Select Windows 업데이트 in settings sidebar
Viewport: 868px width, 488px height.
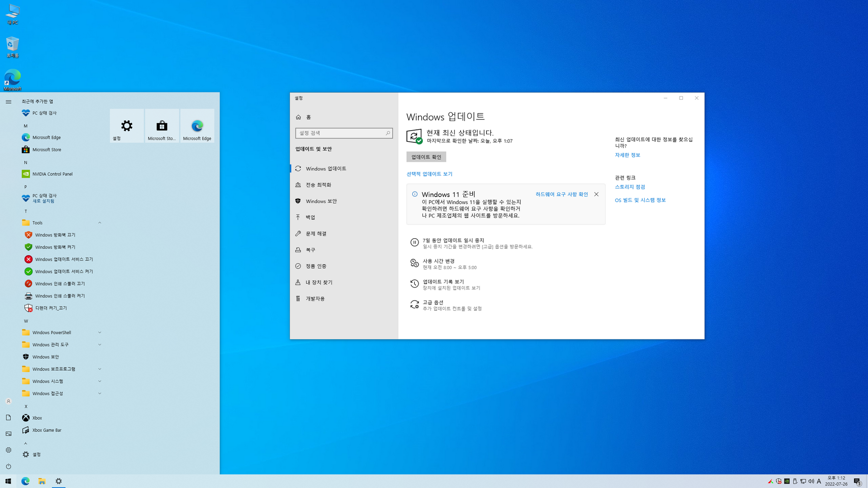click(344, 168)
